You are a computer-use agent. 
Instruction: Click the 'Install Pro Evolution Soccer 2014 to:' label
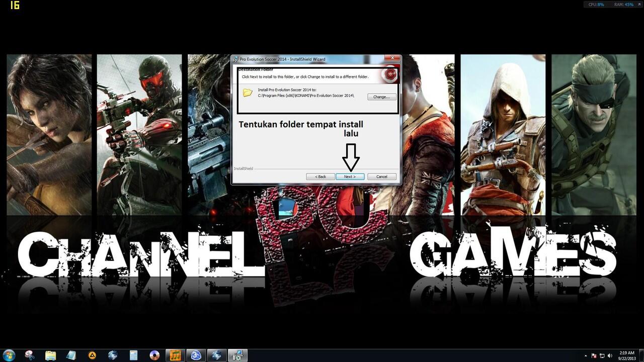click(x=287, y=89)
